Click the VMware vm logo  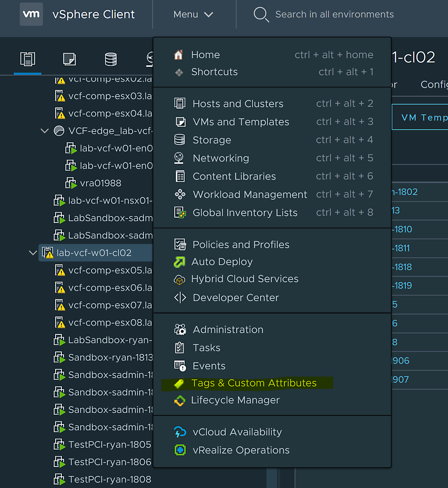pyautogui.click(x=31, y=14)
